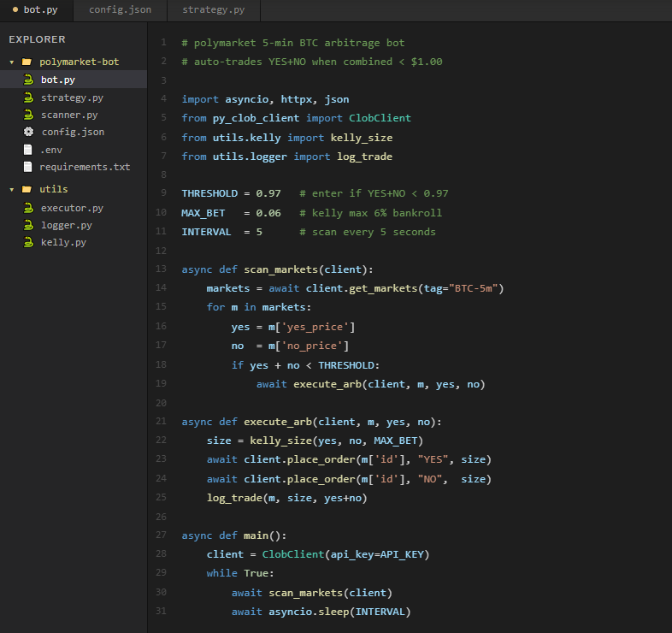Click the execute_arb function definition on line 21
Screen dimensions: 672x633
278,422
